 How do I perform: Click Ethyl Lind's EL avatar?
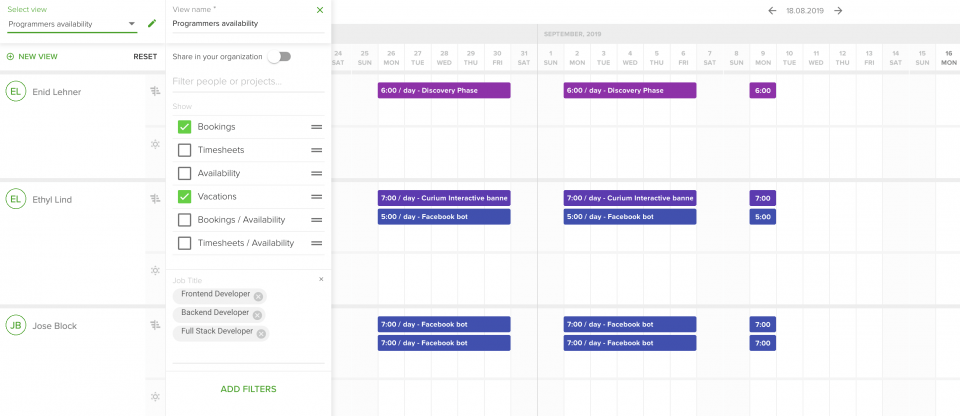(x=15, y=199)
